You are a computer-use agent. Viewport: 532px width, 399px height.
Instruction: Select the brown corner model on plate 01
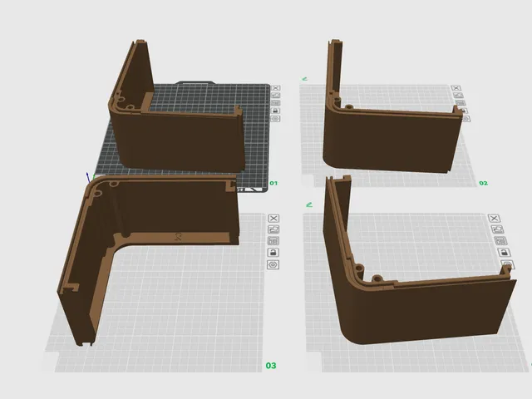pyautogui.click(x=180, y=139)
